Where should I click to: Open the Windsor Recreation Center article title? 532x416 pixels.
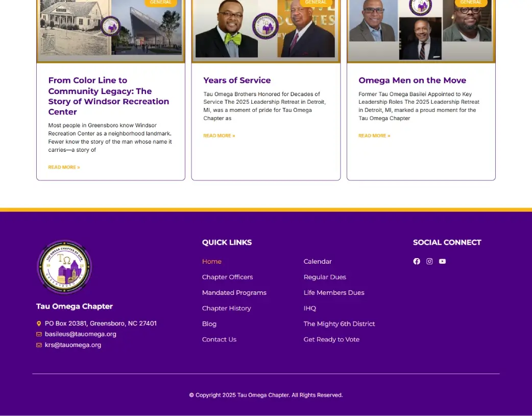tap(108, 96)
